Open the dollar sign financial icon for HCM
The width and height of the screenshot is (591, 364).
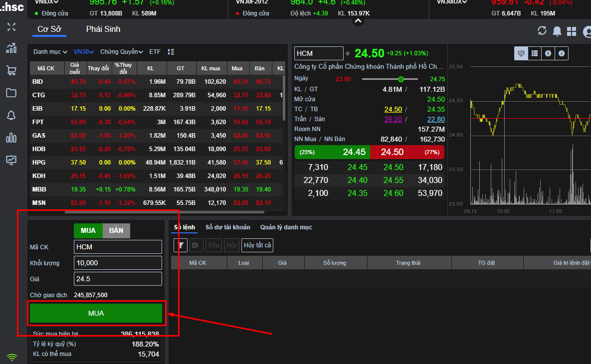(548, 53)
